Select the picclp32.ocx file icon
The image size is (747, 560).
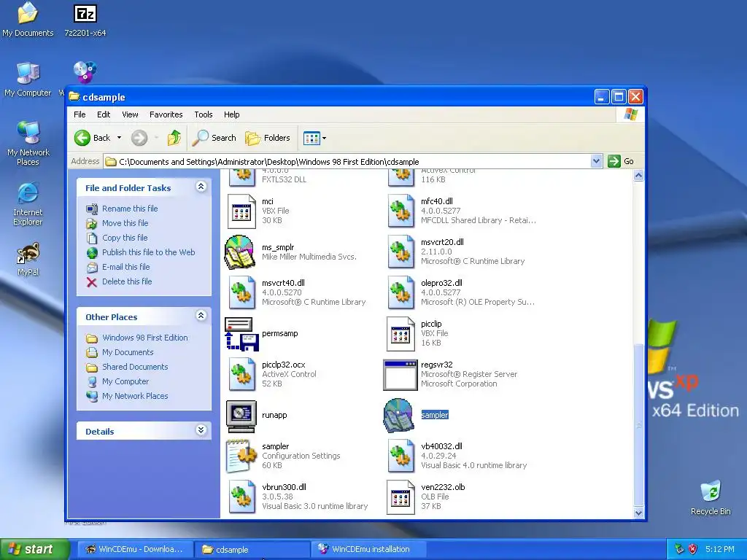(x=241, y=375)
